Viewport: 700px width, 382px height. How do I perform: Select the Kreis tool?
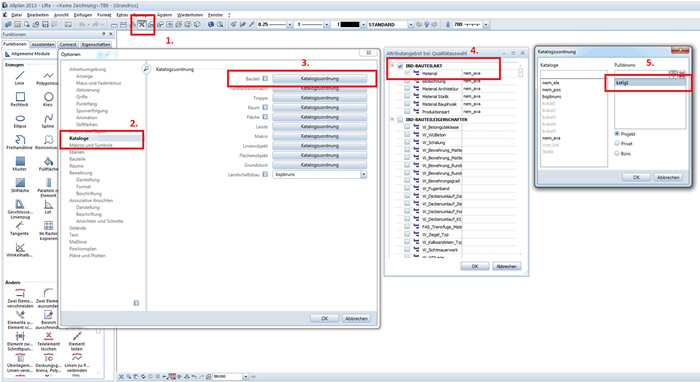48,99
